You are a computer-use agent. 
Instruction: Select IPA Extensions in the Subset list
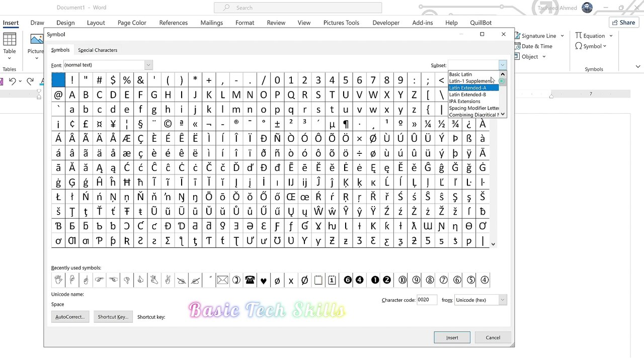(x=473, y=102)
